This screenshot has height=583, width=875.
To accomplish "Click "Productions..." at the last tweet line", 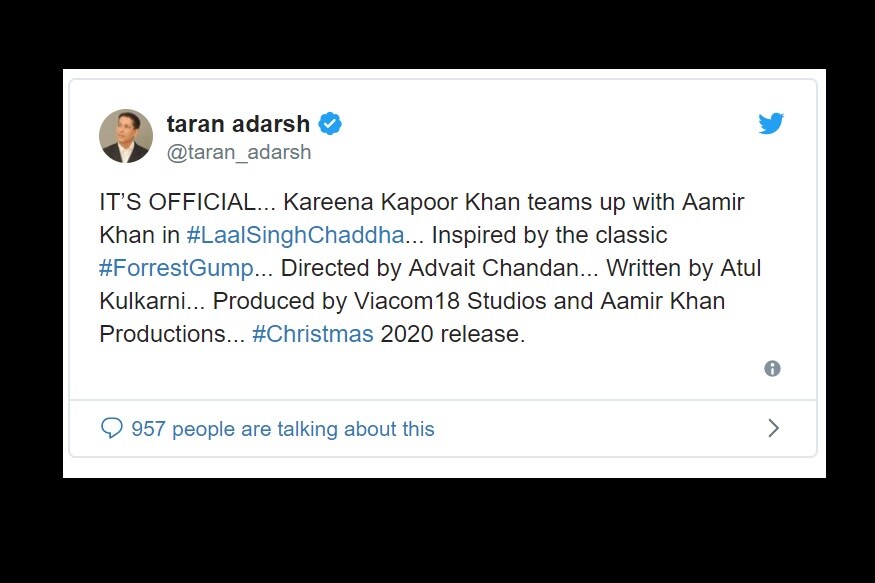I will [172, 334].
